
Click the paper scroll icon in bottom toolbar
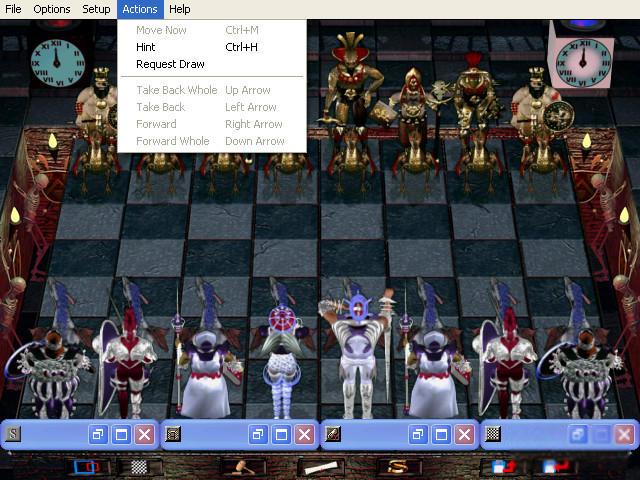320,467
